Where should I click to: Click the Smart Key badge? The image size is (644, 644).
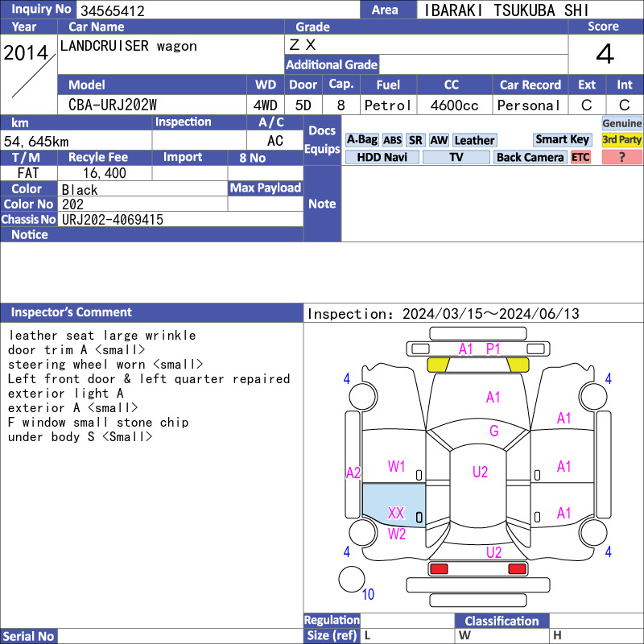point(562,140)
